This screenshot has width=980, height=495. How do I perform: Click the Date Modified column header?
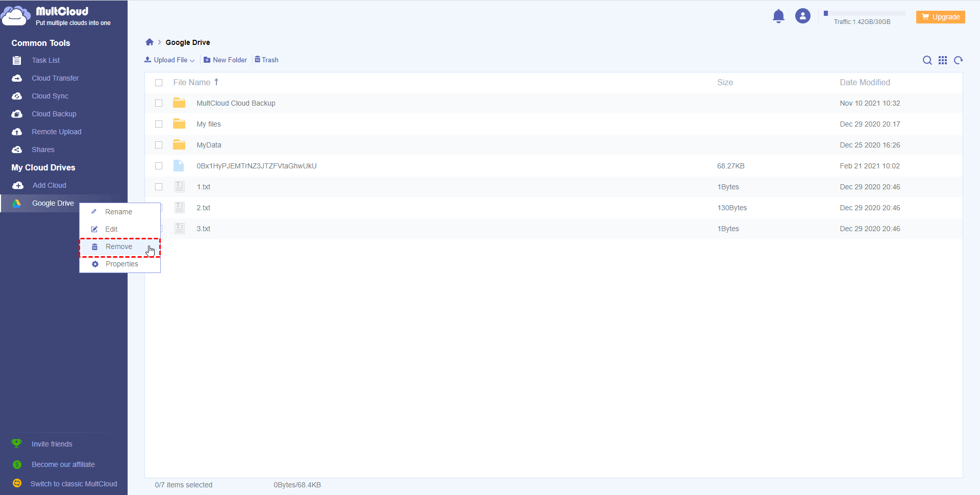[x=865, y=82]
